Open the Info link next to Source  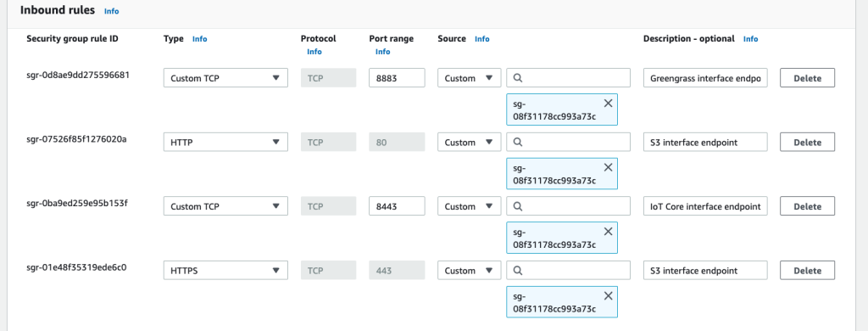482,39
